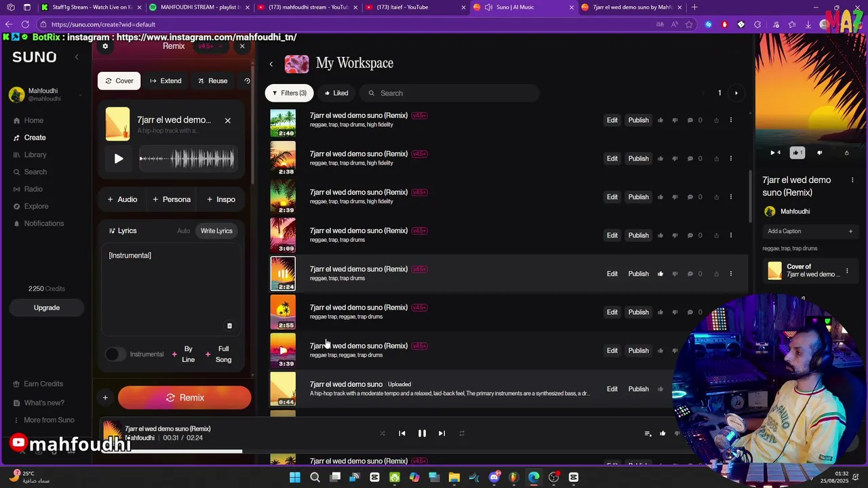Play the source clip preview
The height and width of the screenshot is (488, 868).
(119, 159)
